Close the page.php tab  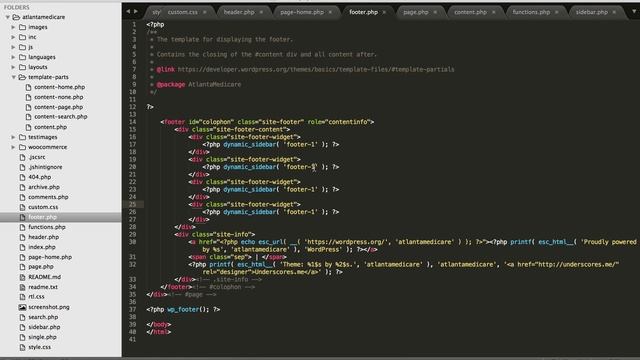tap(435, 12)
